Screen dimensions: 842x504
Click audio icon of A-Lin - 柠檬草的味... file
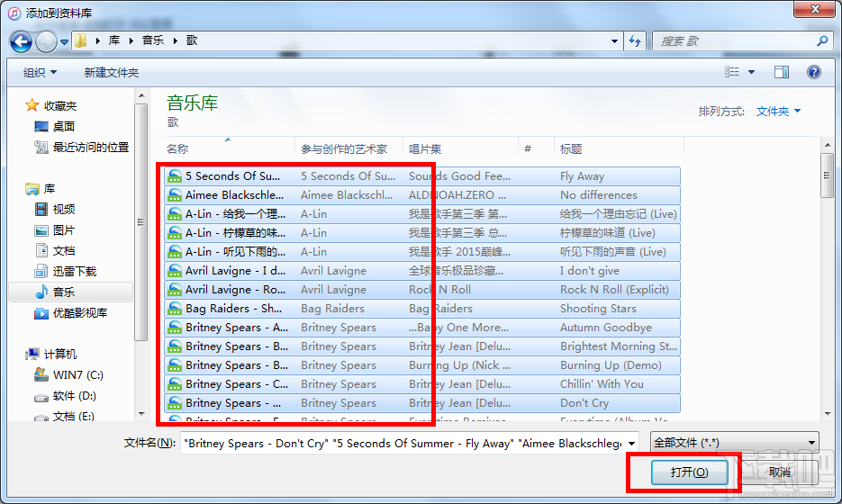pyautogui.click(x=175, y=233)
